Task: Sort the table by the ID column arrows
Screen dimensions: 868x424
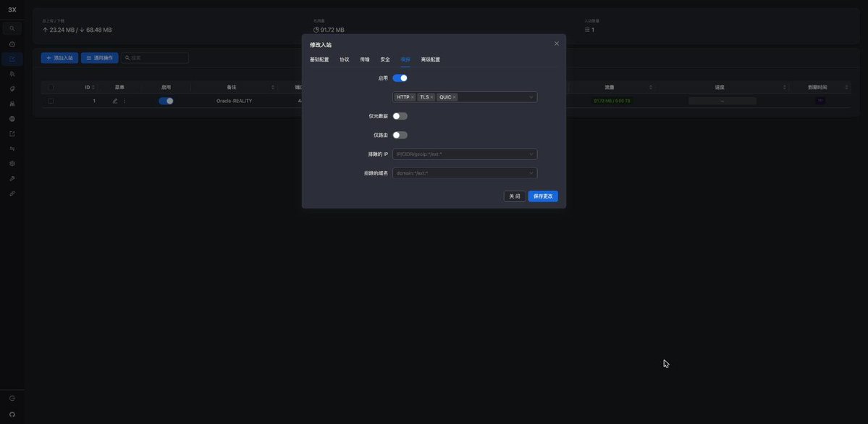Action: [x=93, y=88]
